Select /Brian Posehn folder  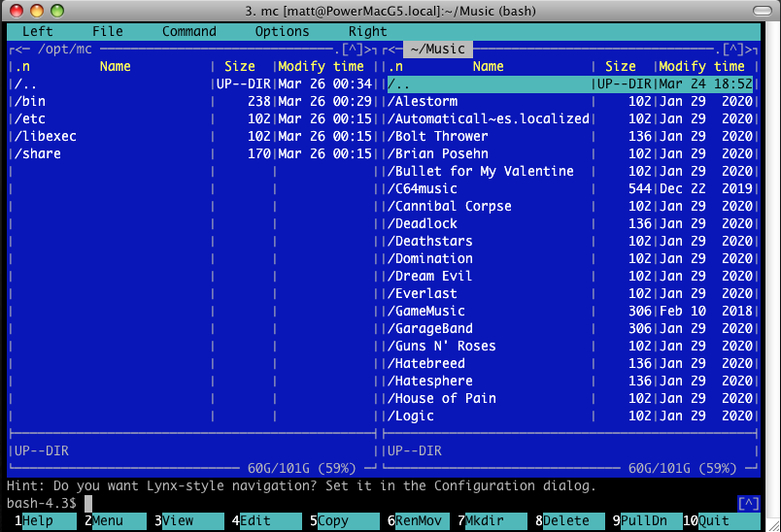click(570, 153)
